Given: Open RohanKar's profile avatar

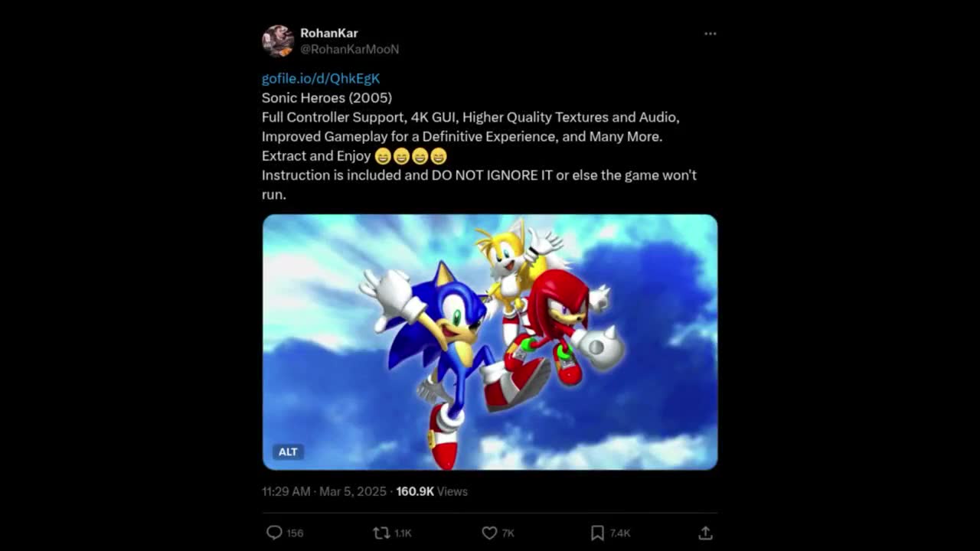Looking at the screenshot, I should coord(277,41).
